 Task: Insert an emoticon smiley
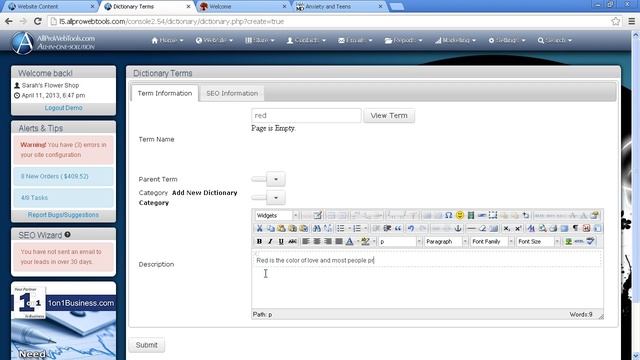[460, 215]
